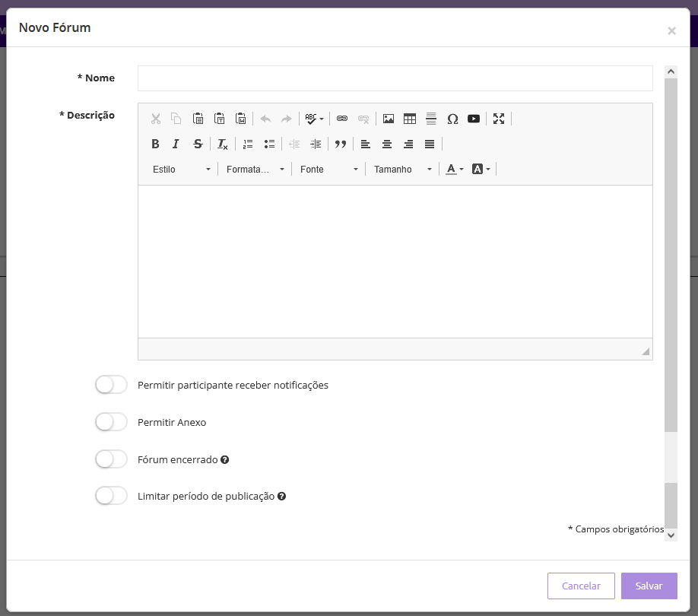Open the Tamanho size dropdown
The width and height of the screenshot is (698, 616).
tap(403, 169)
